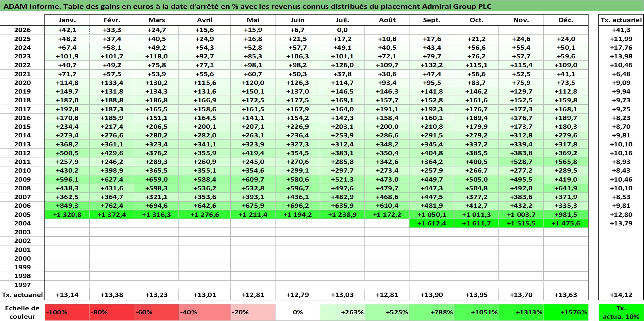644x321 pixels.
Task: Select the +133,4 cell in February 2020
Action: click(x=112, y=83)
